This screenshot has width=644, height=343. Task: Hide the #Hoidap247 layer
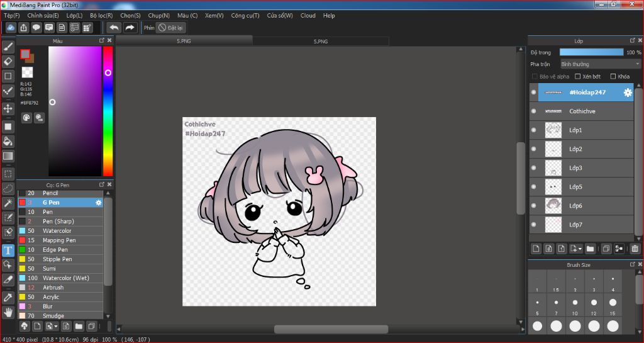coord(533,93)
